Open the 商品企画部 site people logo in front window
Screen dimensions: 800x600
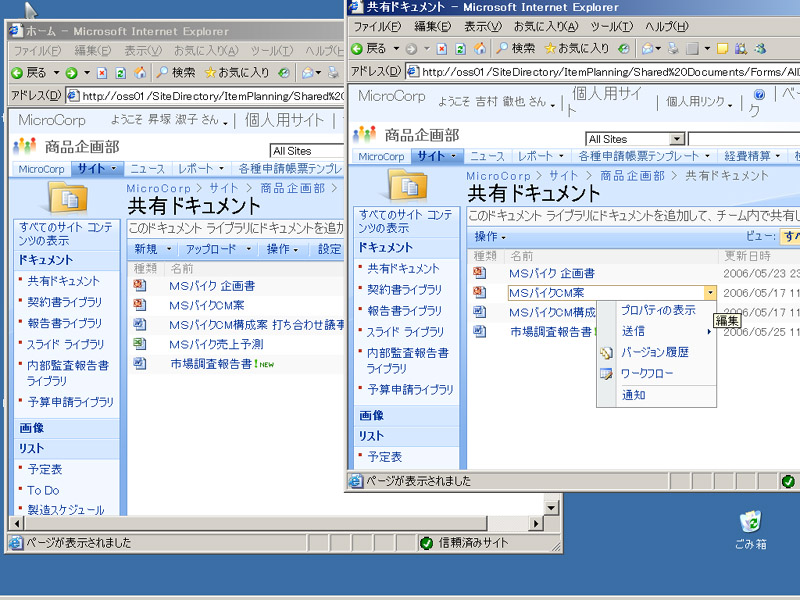click(x=364, y=135)
